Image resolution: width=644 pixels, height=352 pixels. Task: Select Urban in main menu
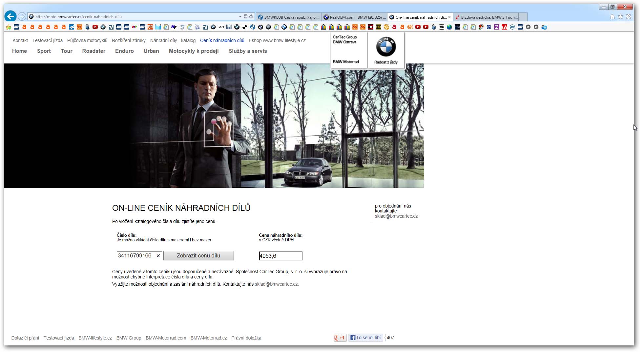[x=151, y=51]
